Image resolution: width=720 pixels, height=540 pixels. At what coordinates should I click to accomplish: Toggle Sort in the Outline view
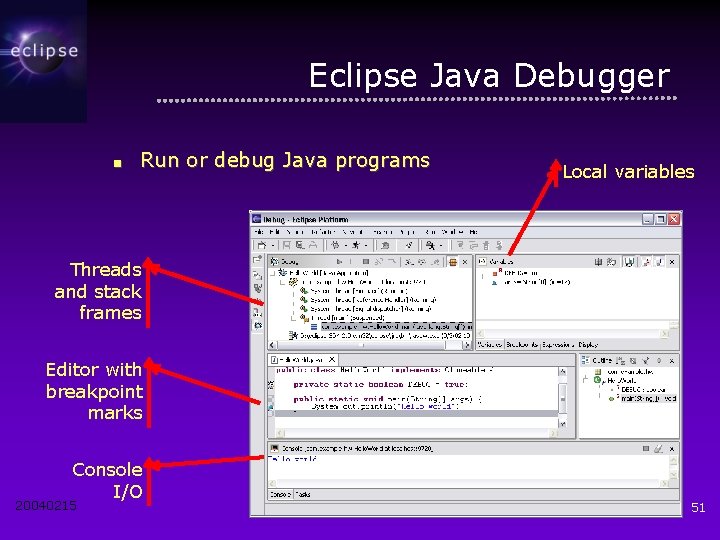(x=620, y=360)
